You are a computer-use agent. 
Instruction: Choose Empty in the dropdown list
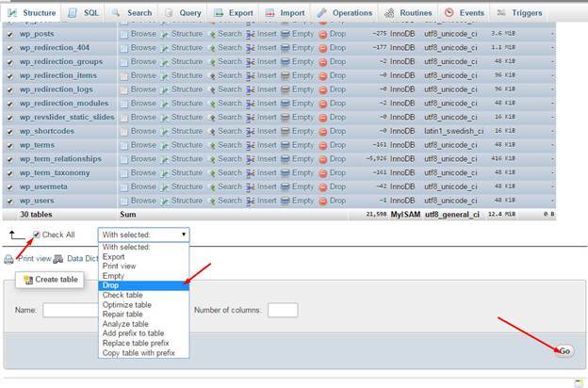[x=144, y=276]
